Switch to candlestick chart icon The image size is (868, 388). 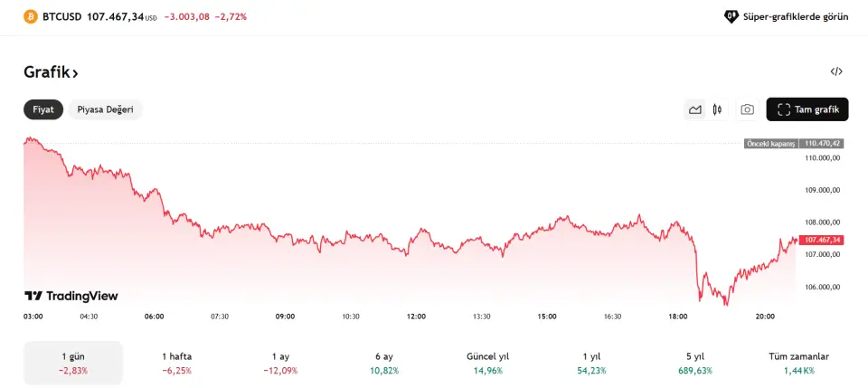click(717, 109)
